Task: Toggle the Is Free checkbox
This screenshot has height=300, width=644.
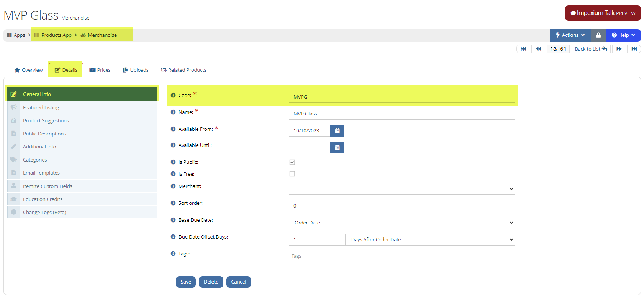Action: (292, 174)
